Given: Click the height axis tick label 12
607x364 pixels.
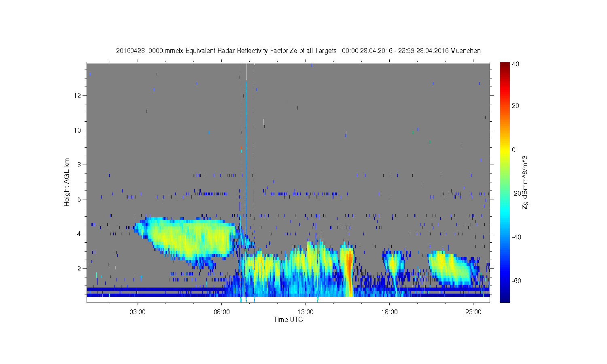Looking at the screenshot, I should [x=78, y=95].
